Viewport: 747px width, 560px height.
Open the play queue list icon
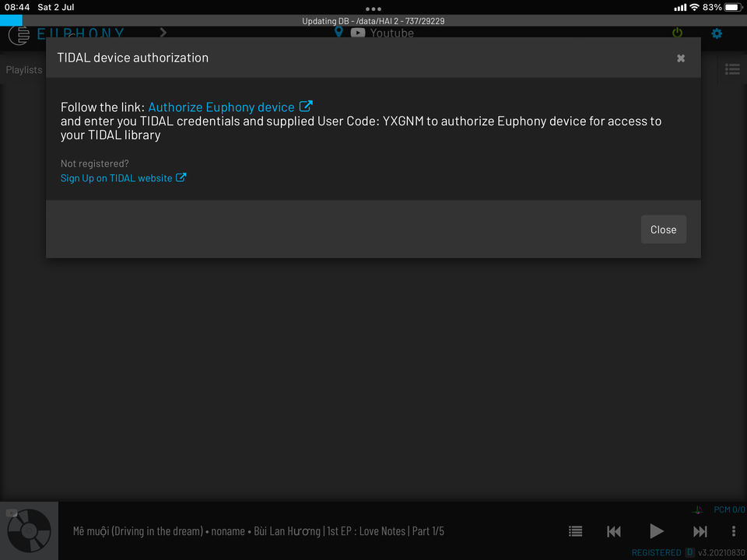coord(576,531)
